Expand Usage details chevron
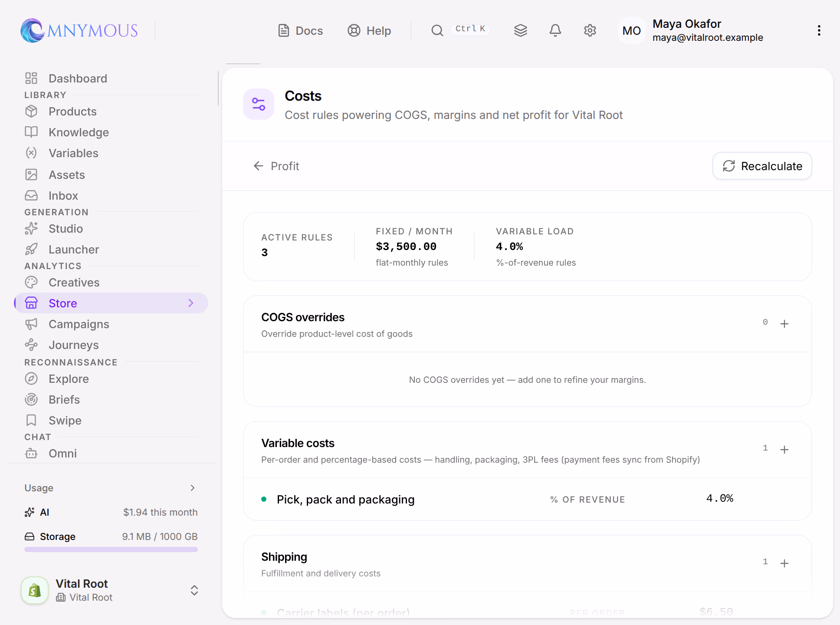 [x=193, y=488]
